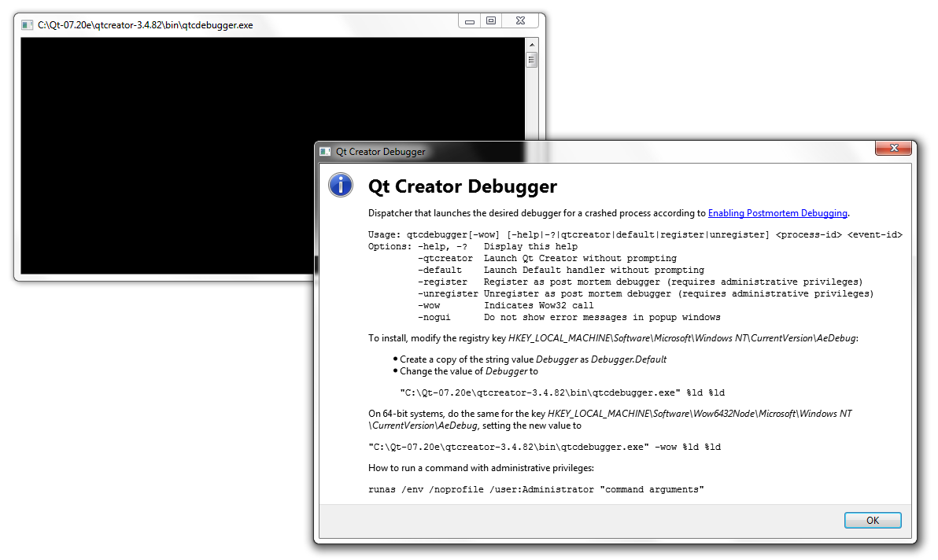Close the qtcdebugger.exe console window
Image resolution: width=938 pixels, height=560 pixels.
coord(520,21)
